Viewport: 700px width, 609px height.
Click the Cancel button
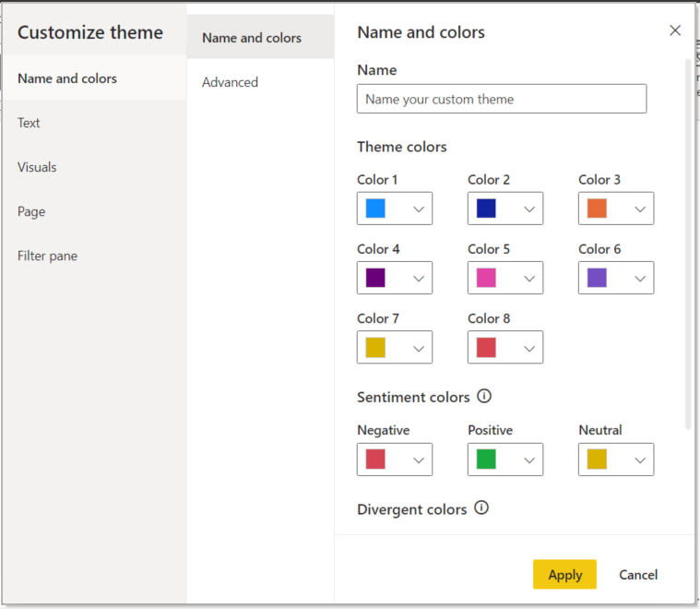[x=638, y=574]
